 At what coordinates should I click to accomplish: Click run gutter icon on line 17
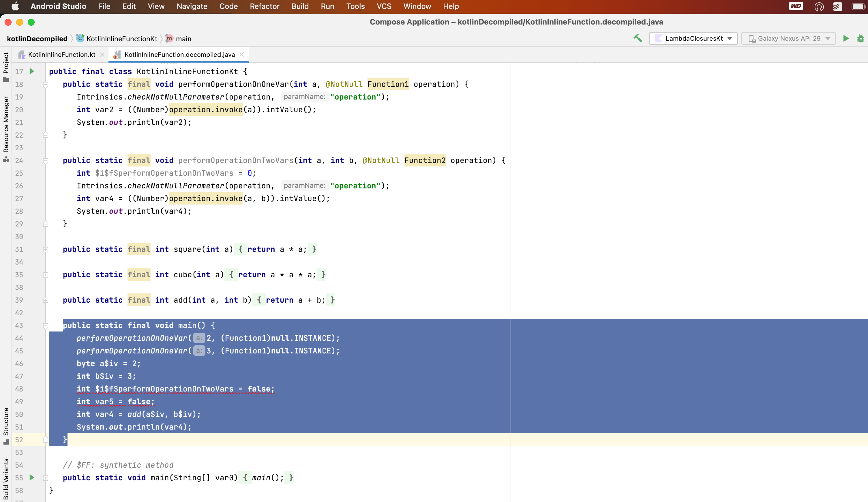click(32, 71)
